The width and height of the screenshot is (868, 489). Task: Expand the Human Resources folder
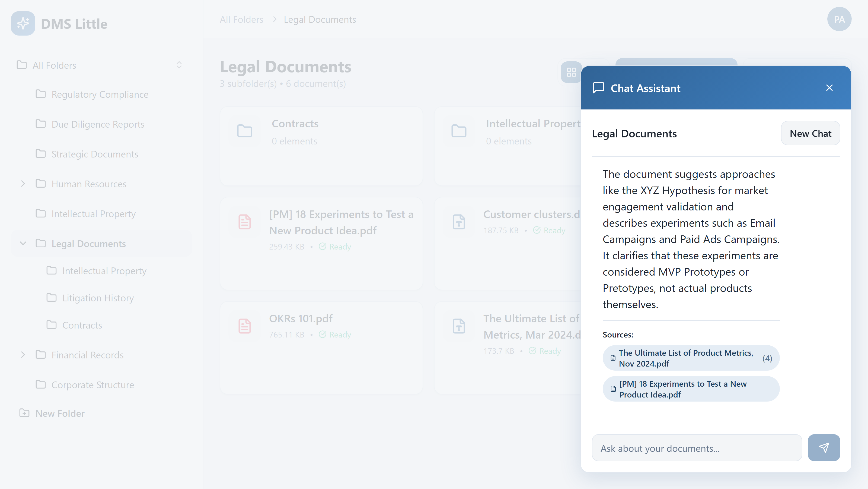coord(23,184)
